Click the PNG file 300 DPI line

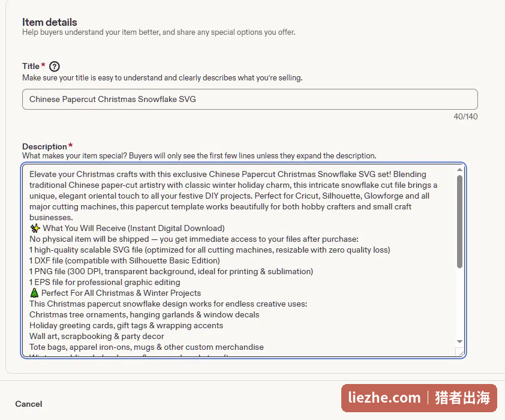(x=171, y=272)
